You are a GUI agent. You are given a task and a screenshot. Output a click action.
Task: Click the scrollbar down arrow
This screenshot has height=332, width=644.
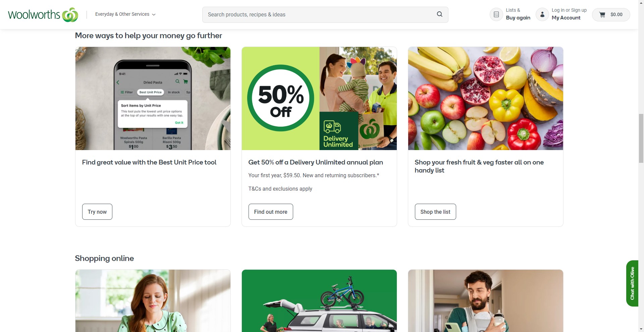point(641,329)
